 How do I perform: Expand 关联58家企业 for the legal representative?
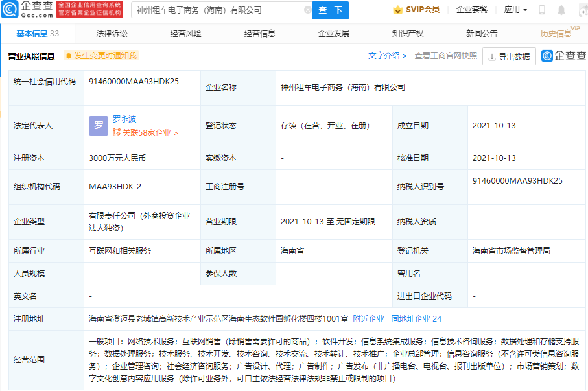pos(145,133)
